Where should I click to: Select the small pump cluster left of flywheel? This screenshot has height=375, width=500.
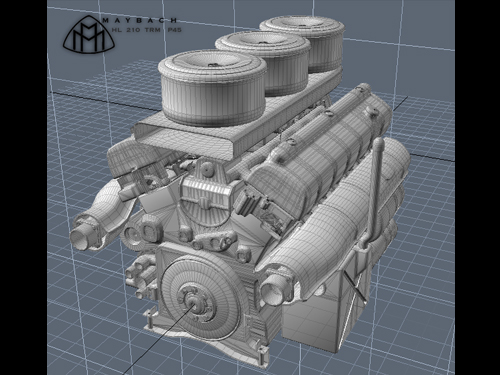(141, 276)
